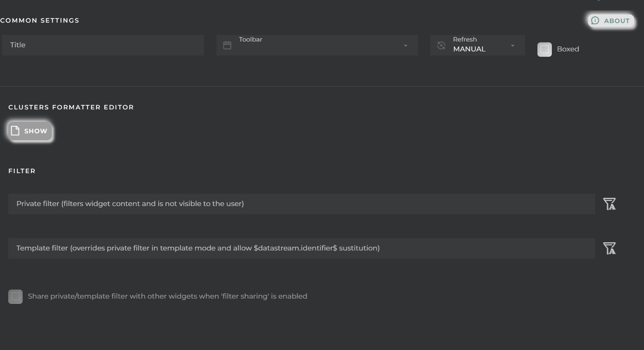
Task: Click the Boxed label text
Action: coord(568,49)
